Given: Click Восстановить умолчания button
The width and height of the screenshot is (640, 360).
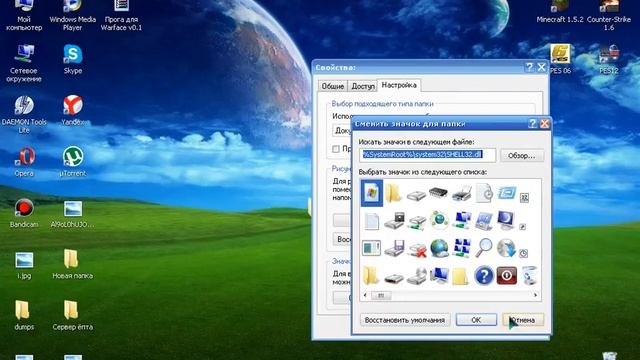Looking at the screenshot, I should coord(405,320).
